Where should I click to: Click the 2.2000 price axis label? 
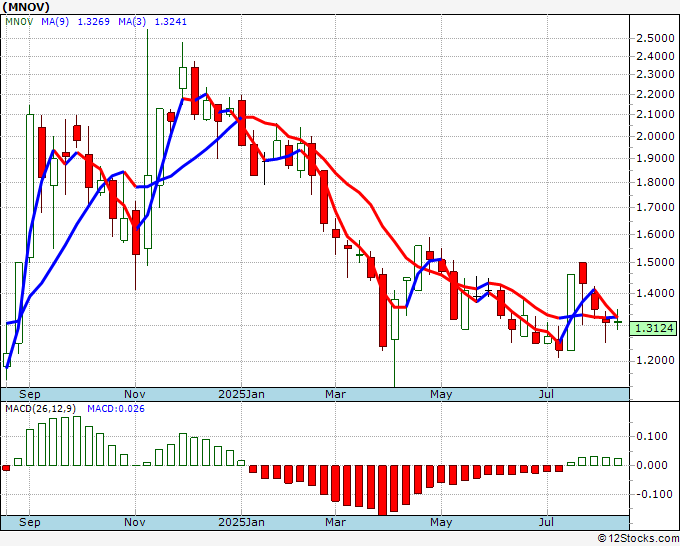tap(655, 95)
